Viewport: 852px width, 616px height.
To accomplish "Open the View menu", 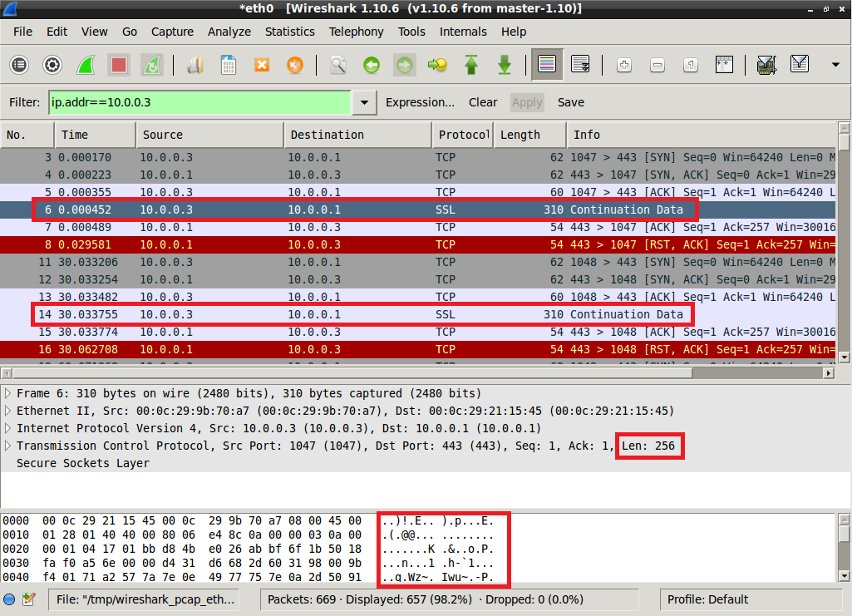I will (95, 32).
